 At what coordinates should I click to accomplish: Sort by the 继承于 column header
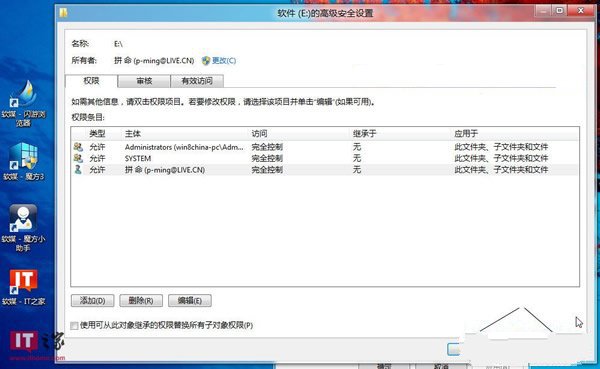[x=364, y=134]
